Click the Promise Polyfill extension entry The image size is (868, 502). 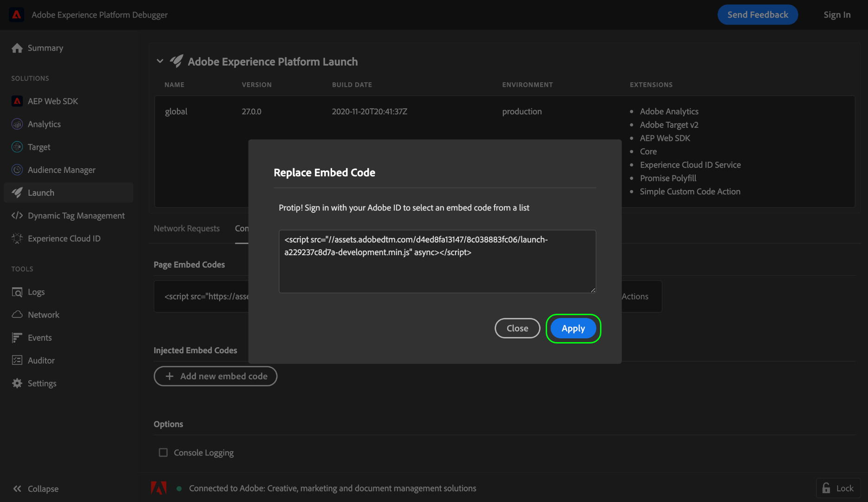(x=668, y=178)
